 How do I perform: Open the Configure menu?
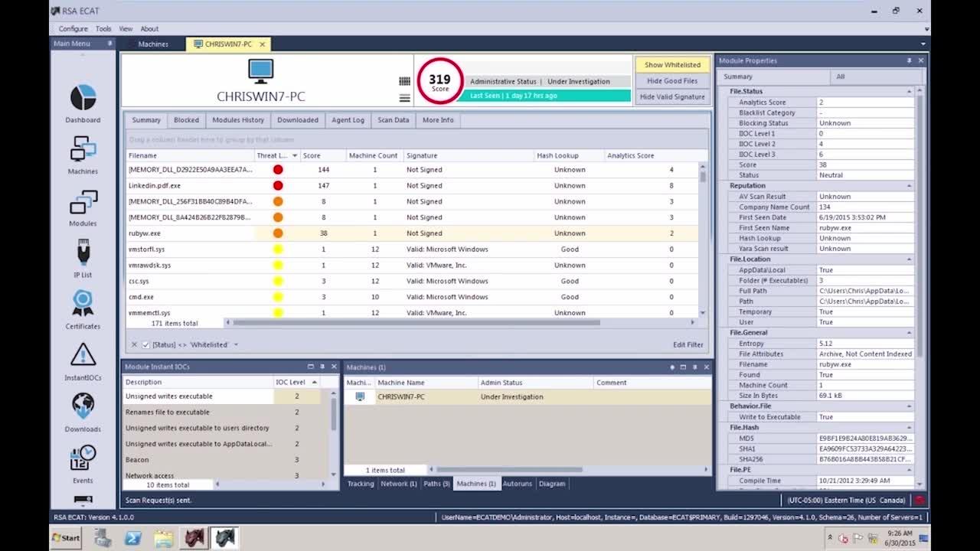(73, 29)
